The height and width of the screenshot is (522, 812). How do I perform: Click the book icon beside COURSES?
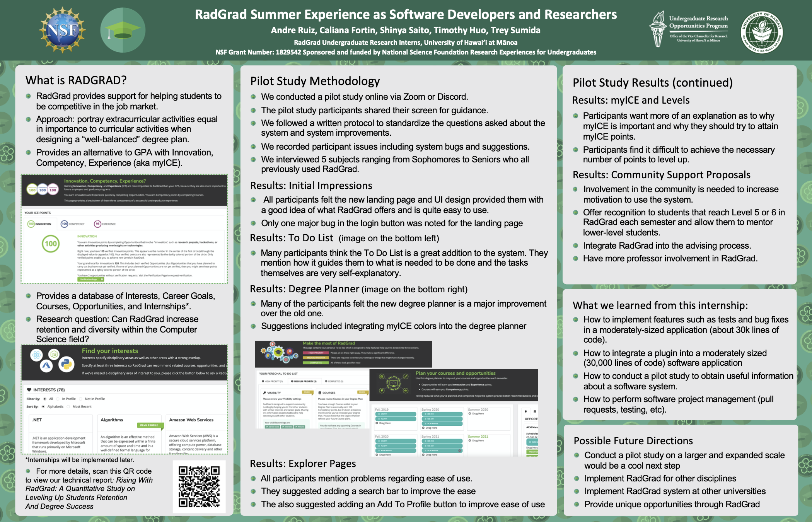click(x=320, y=392)
